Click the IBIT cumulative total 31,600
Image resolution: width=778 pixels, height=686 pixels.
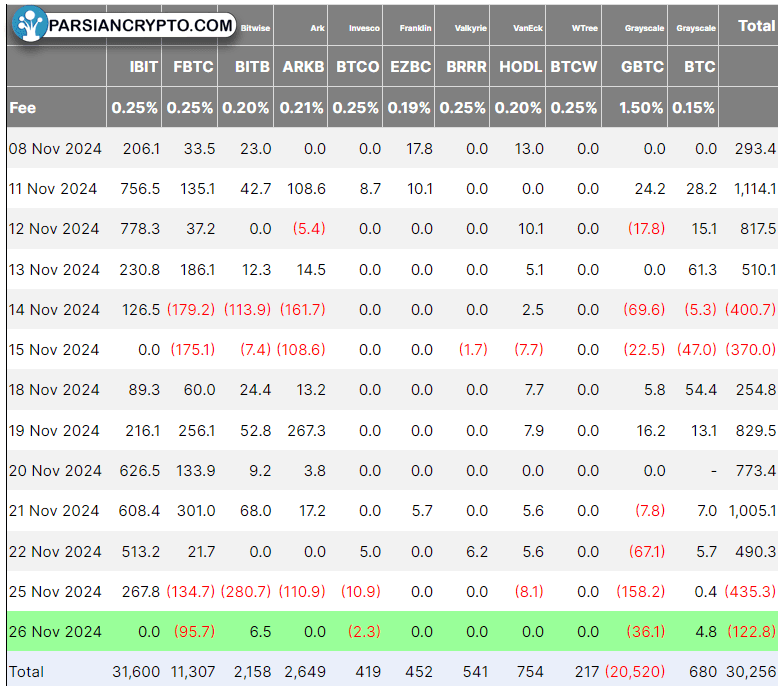coord(136,672)
